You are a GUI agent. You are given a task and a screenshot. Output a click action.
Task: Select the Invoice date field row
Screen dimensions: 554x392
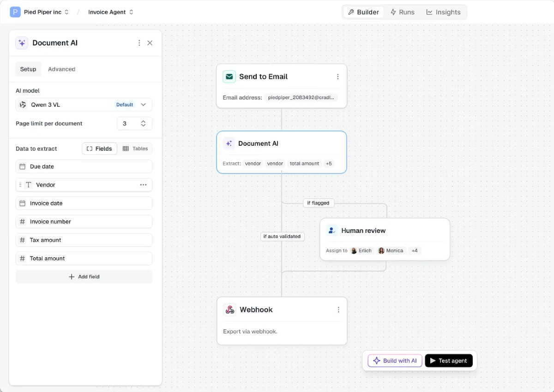click(84, 203)
